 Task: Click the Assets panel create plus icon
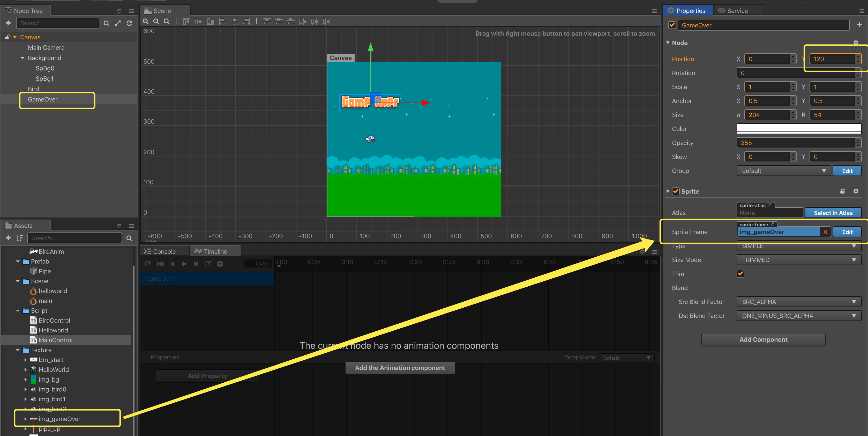point(9,238)
